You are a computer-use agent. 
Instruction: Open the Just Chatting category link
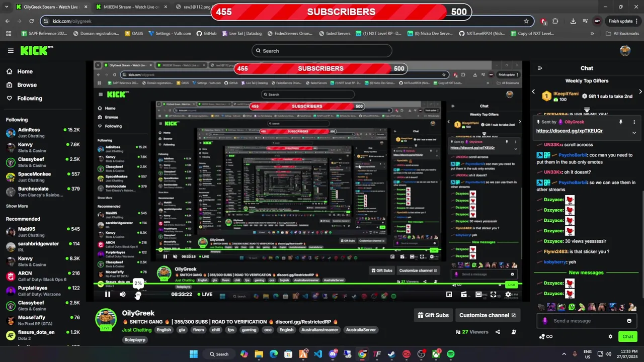pos(137,330)
